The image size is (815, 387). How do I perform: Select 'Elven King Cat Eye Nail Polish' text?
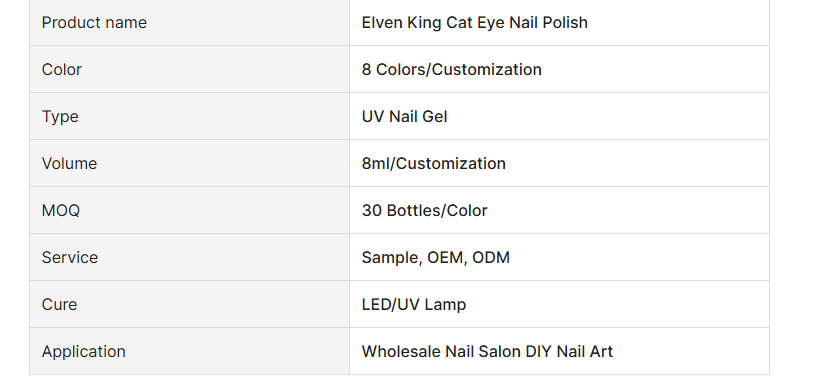coord(475,22)
